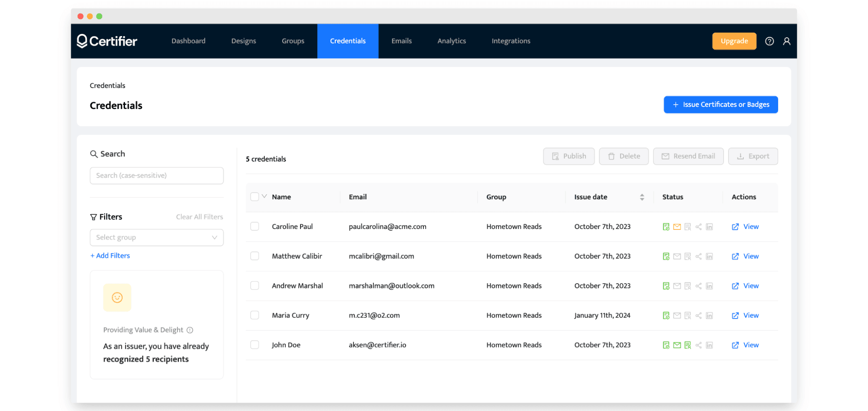868x411 pixels.
Task: Click Maria Curry's share status icon
Action: 698,315
